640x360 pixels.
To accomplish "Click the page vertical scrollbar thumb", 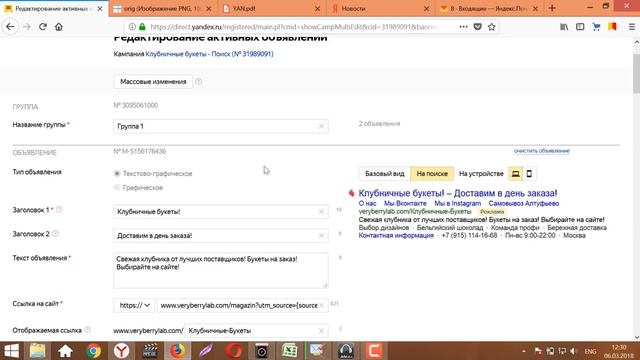I will pos(636,73).
